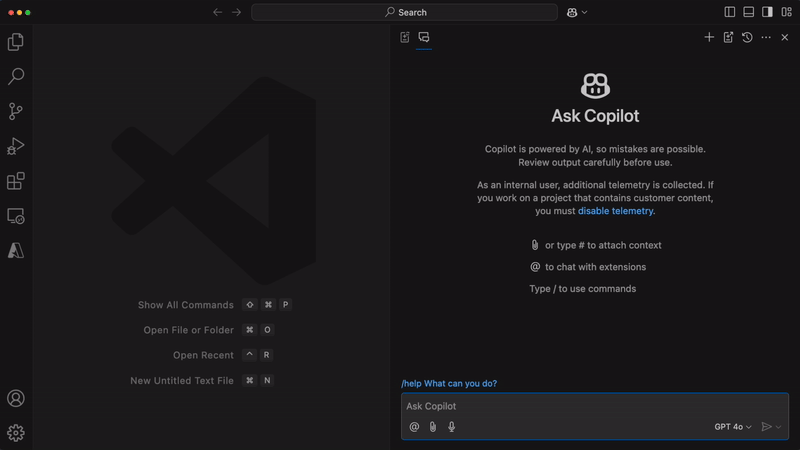Open the Run and Debug view
This screenshot has width=800, height=450.
(x=16, y=146)
